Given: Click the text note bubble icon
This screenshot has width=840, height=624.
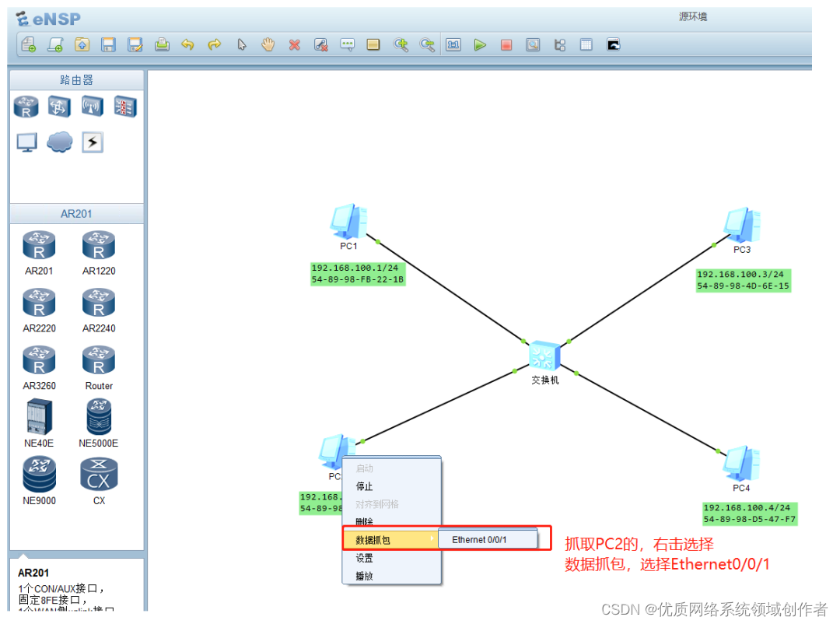Looking at the screenshot, I should 347,44.
